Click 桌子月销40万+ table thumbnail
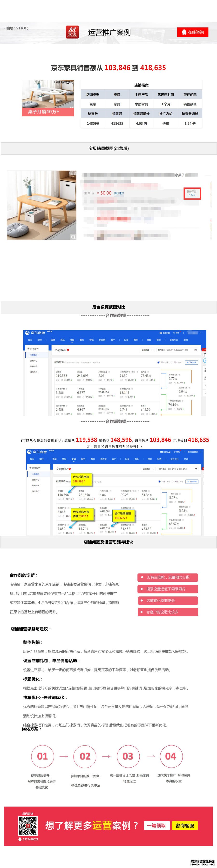The image size is (217, 868). [x=48, y=98]
